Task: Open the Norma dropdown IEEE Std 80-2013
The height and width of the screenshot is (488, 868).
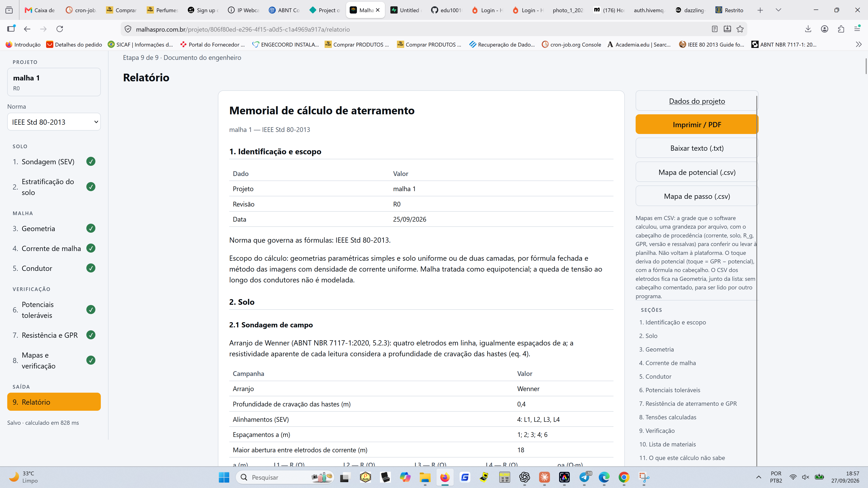Action: 54,122
